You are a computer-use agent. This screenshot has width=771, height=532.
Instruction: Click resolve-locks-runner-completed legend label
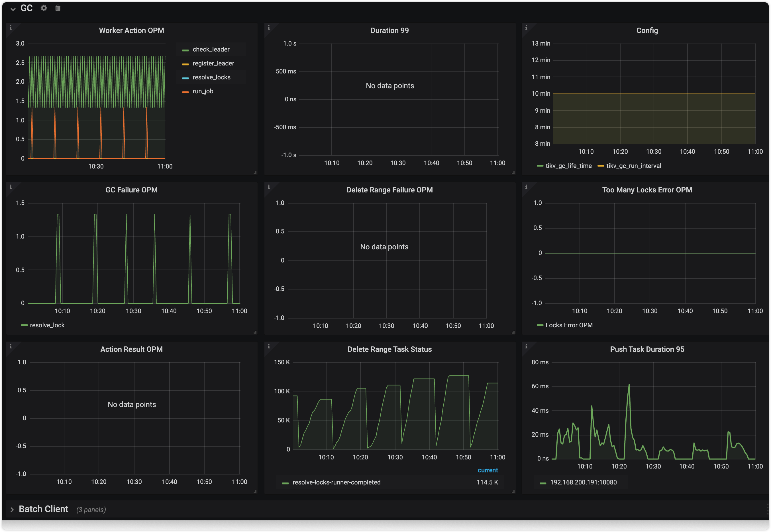pos(336,482)
